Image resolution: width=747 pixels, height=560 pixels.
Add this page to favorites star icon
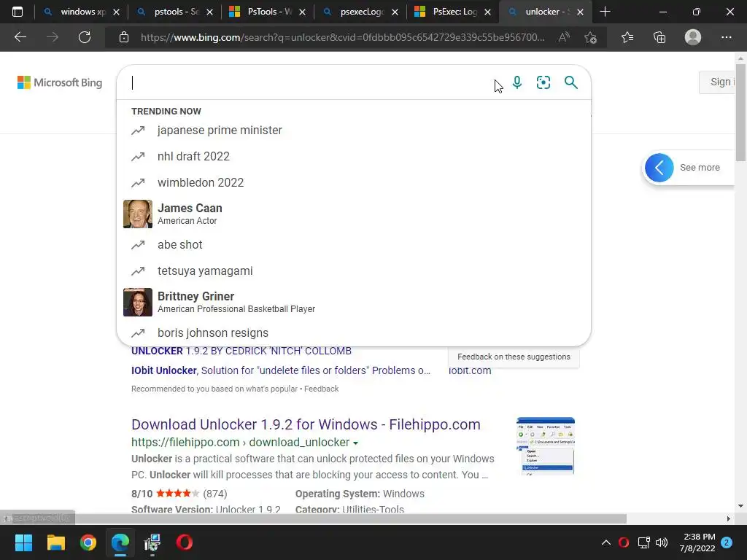tap(590, 37)
